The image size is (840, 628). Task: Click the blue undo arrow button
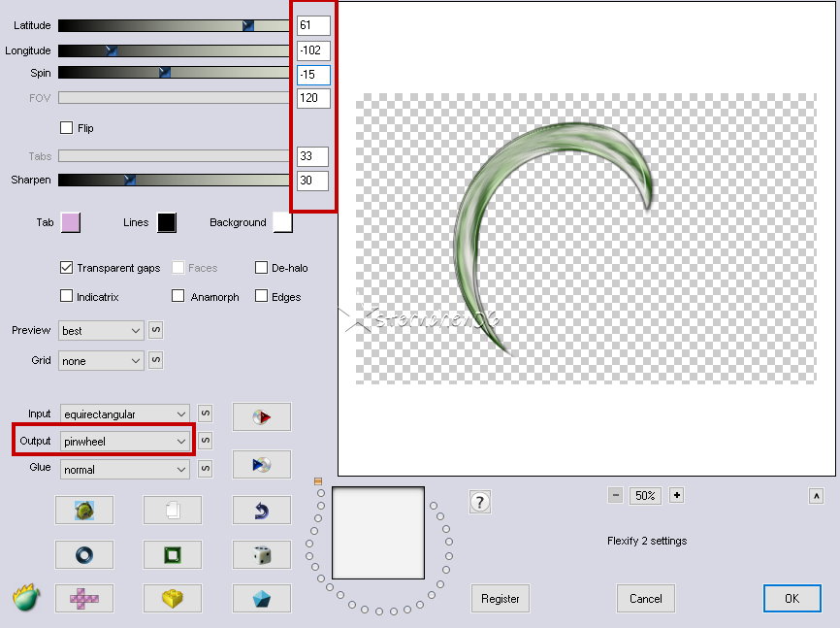coord(261,510)
